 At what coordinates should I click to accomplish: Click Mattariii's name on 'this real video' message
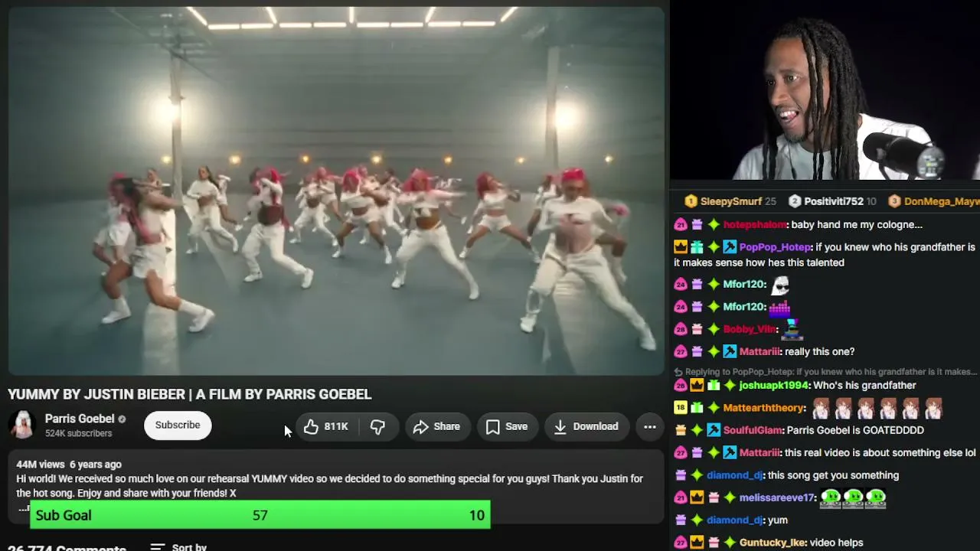759,453
